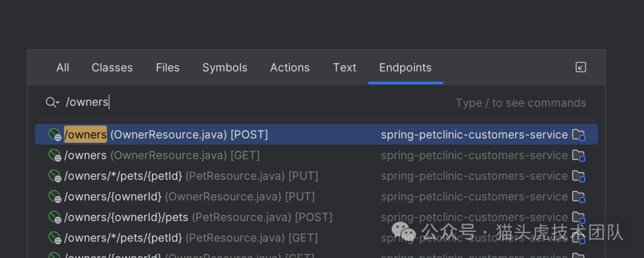Image resolution: width=644 pixels, height=258 pixels.
Task: Click the open in tool window icon
Action: click(581, 67)
